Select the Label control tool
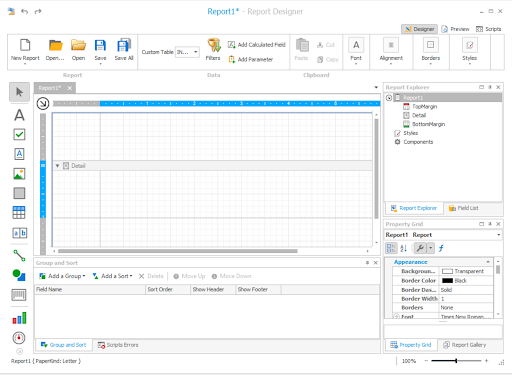 pos(19,115)
